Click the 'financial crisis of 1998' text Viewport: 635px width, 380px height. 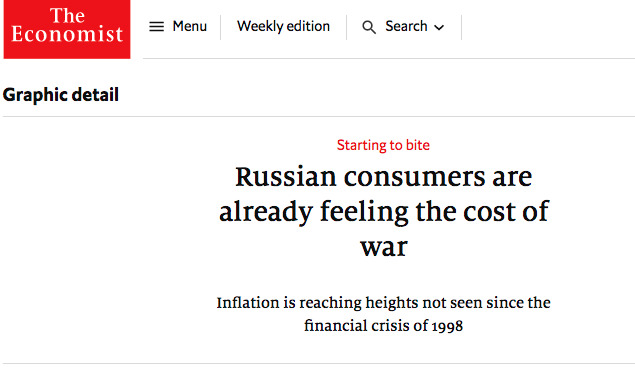pyautogui.click(x=384, y=326)
